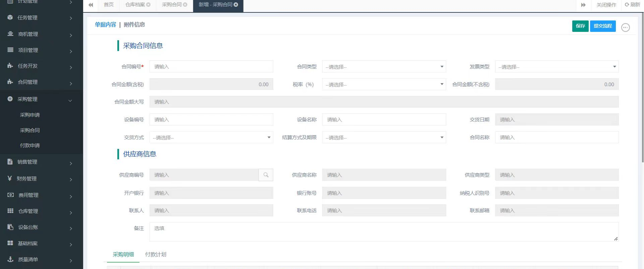Switch to 单据内容 section
Screen dimensions: 644x269
[x=105, y=24]
